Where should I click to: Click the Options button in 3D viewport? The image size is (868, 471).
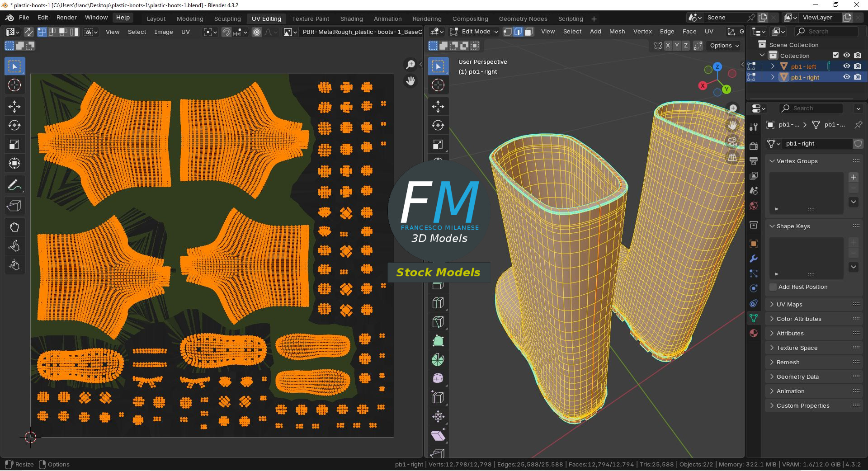tap(724, 46)
